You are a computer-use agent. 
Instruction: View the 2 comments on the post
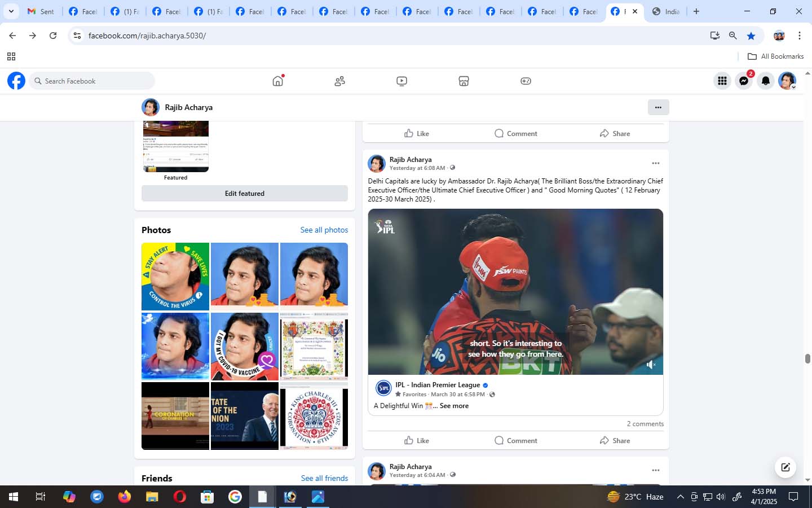click(645, 424)
